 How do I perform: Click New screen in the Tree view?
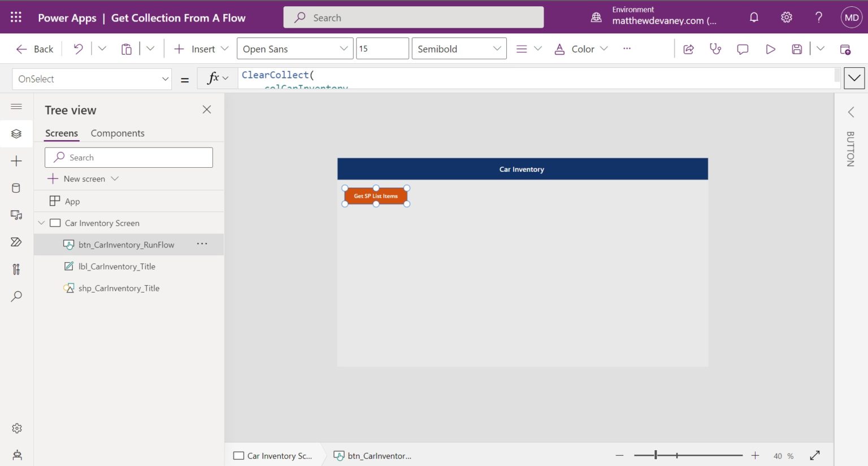(x=83, y=178)
